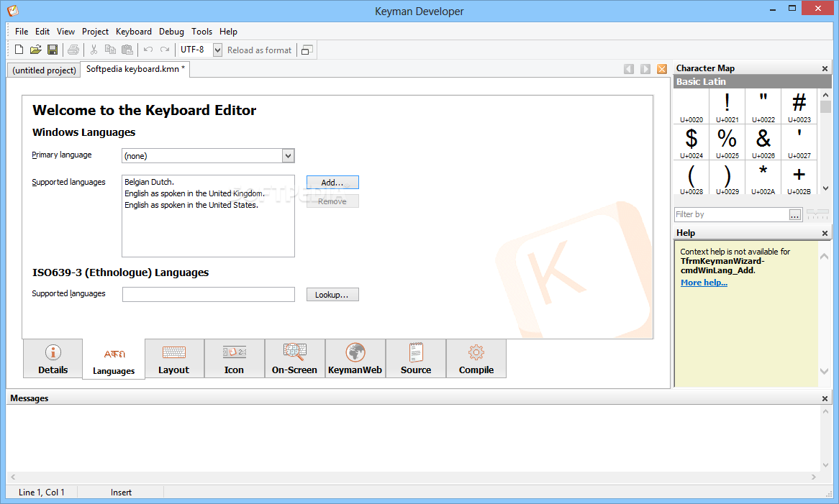Follow the More help... link
This screenshot has height=504, width=839.
pyautogui.click(x=704, y=283)
